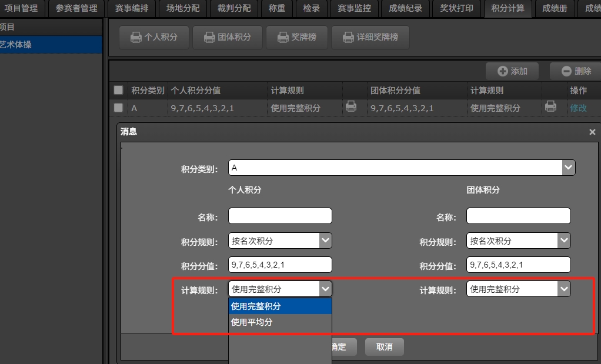Screen dimensions: 601x364
Task: Open the individual 积分规则 dropdown
Action: [x=325, y=241]
